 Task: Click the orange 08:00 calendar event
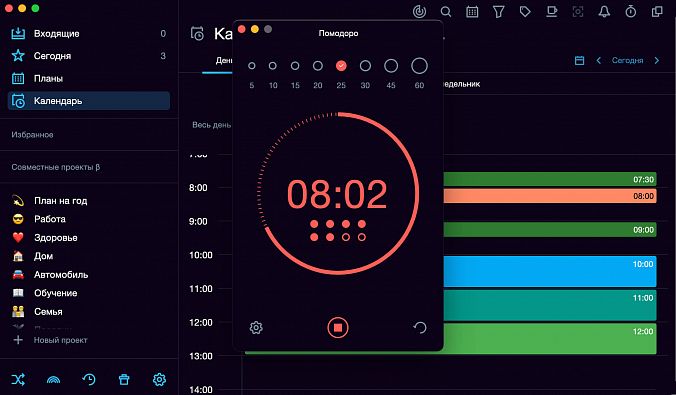tap(550, 196)
